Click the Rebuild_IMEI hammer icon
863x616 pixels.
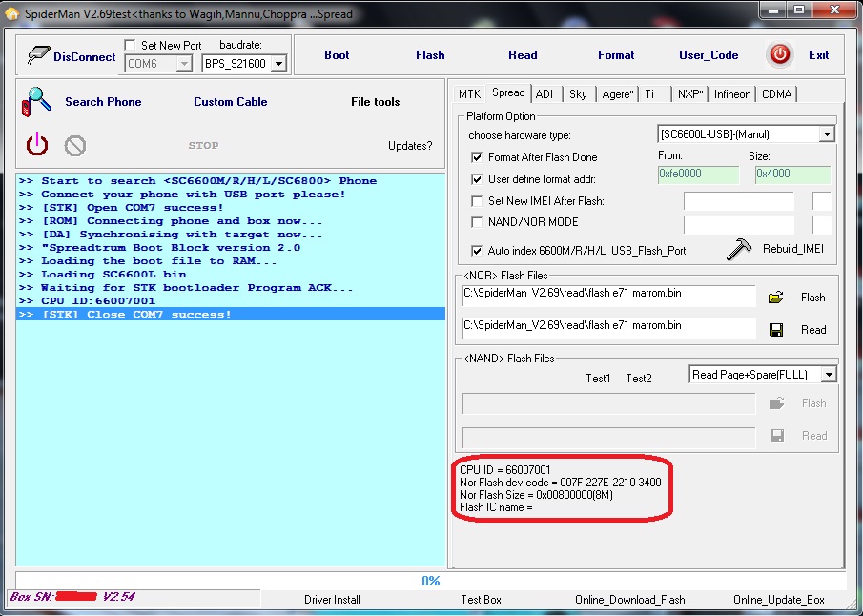pyautogui.click(x=739, y=249)
